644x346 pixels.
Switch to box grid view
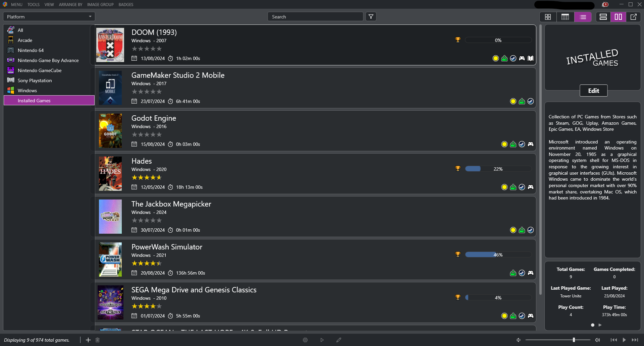point(548,17)
